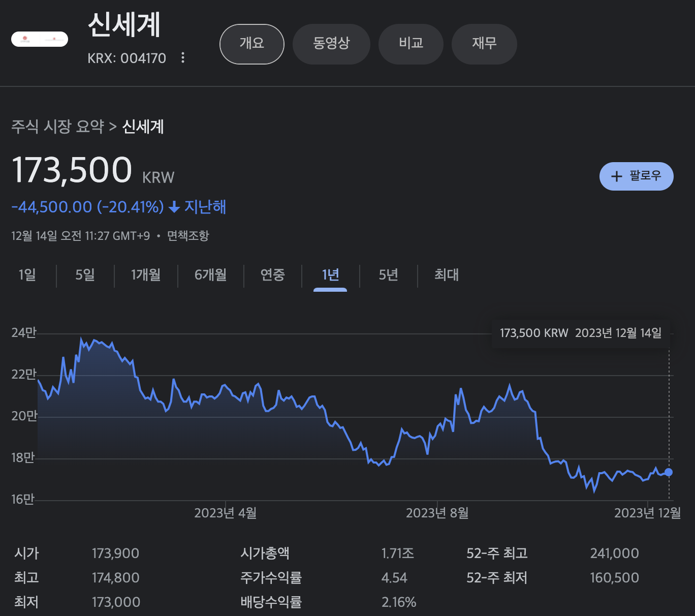Click the 주가수익률 value 4.54
The image size is (695, 616).
click(394, 578)
